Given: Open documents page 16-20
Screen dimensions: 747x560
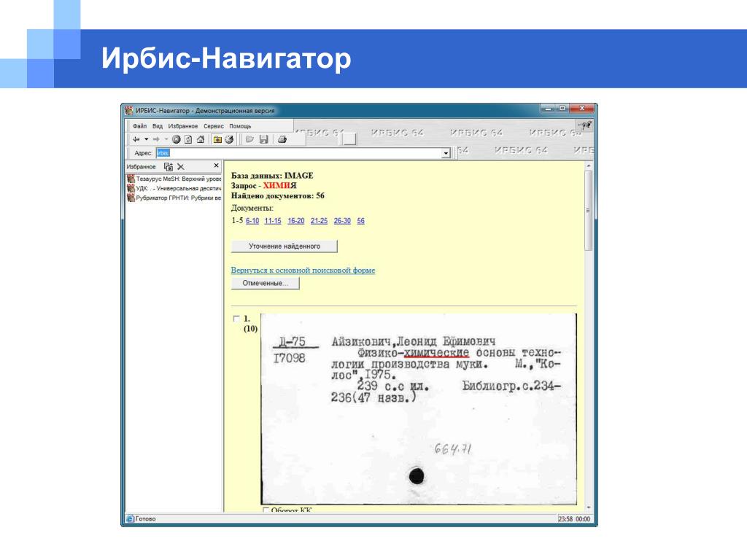Looking at the screenshot, I should tap(296, 221).
